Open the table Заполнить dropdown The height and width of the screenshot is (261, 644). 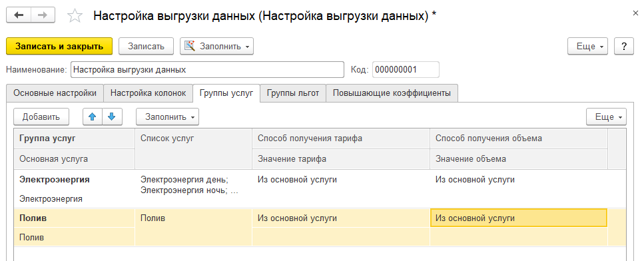coord(168,117)
